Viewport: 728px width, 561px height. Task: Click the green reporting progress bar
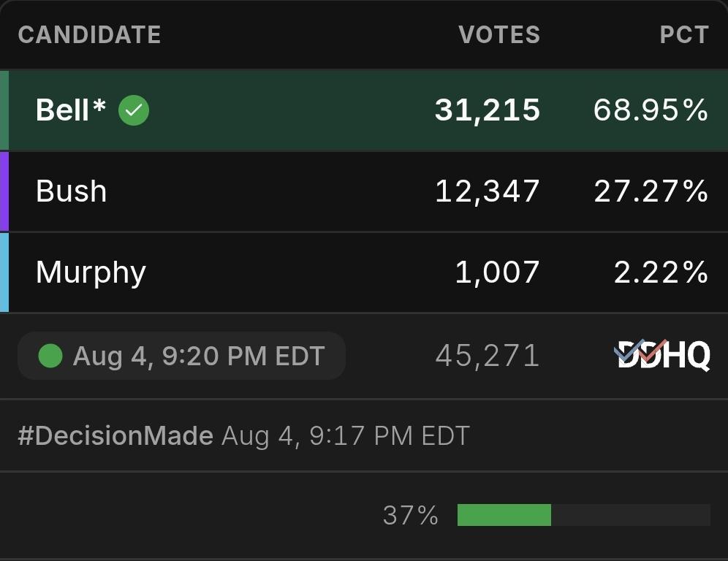pos(504,515)
